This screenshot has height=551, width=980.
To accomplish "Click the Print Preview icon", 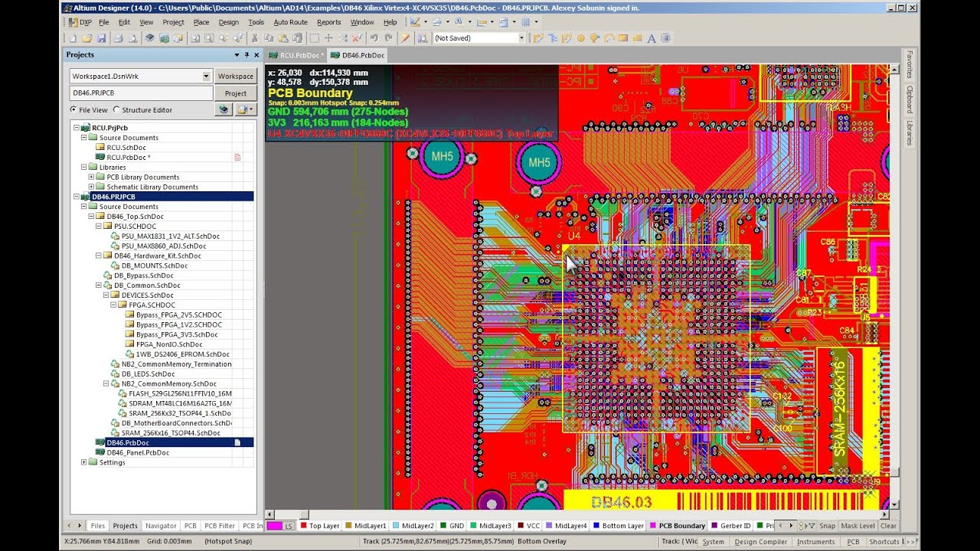I will 132,38.
